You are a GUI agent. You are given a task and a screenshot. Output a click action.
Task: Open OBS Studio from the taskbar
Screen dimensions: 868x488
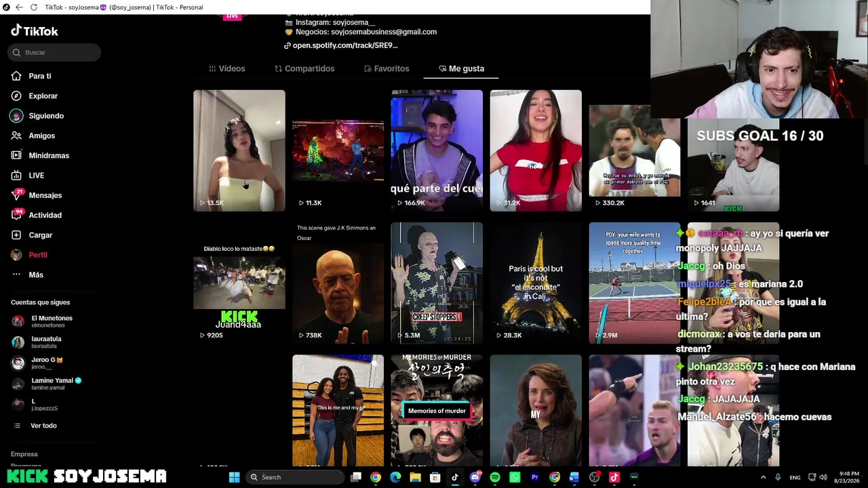595,477
